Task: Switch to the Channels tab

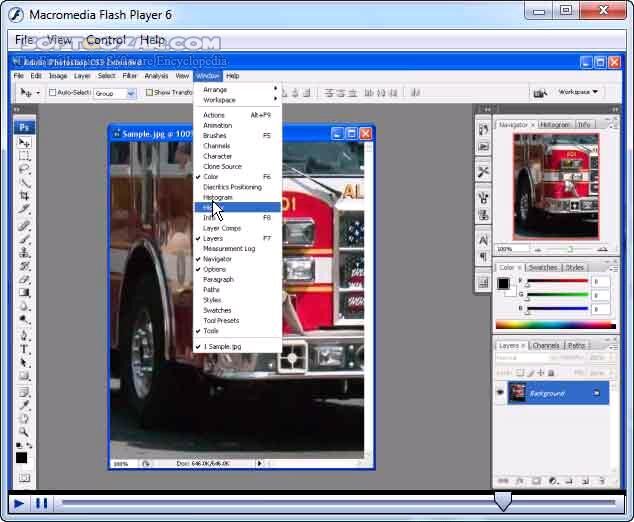Action: 546,346
